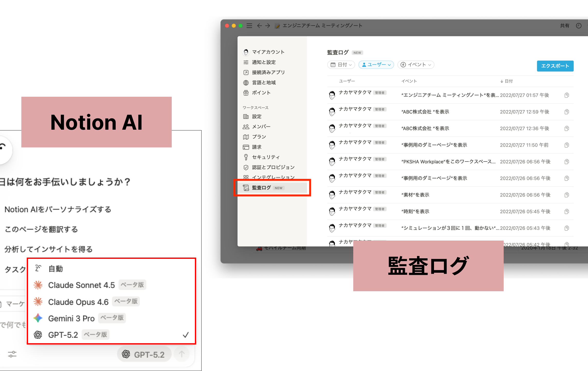Open page history clock icon
This screenshot has width=588, height=371.
point(578,26)
